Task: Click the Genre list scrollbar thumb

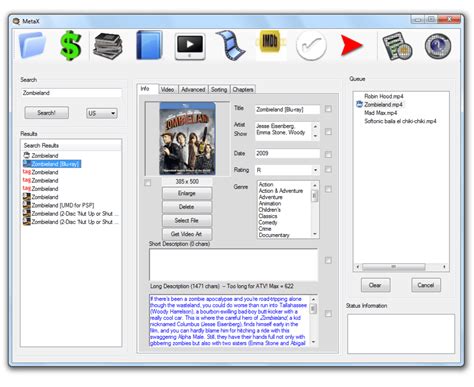Action: point(315,196)
